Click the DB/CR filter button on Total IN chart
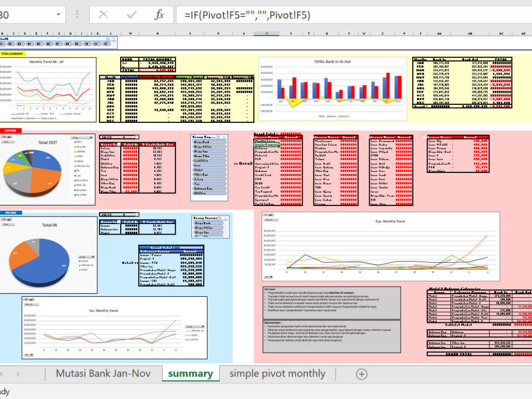 pos(6,220)
